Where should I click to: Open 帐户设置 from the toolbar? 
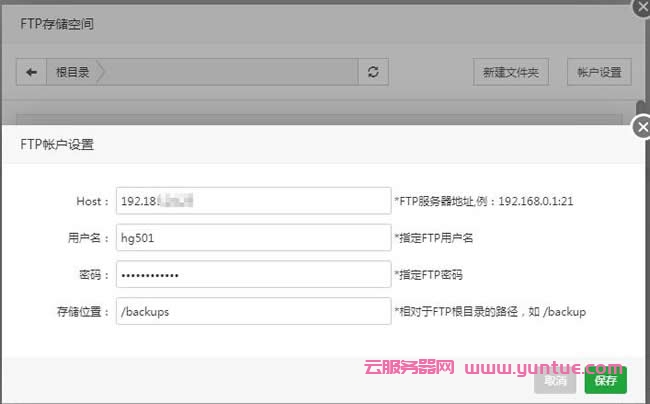599,72
